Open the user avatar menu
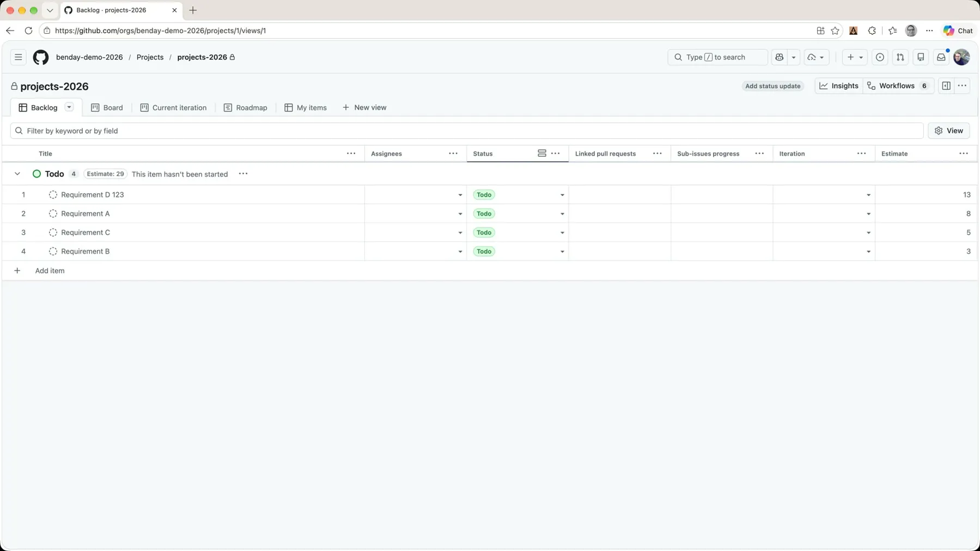The width and height of the screenshot is (980, 551). [961, 57]
